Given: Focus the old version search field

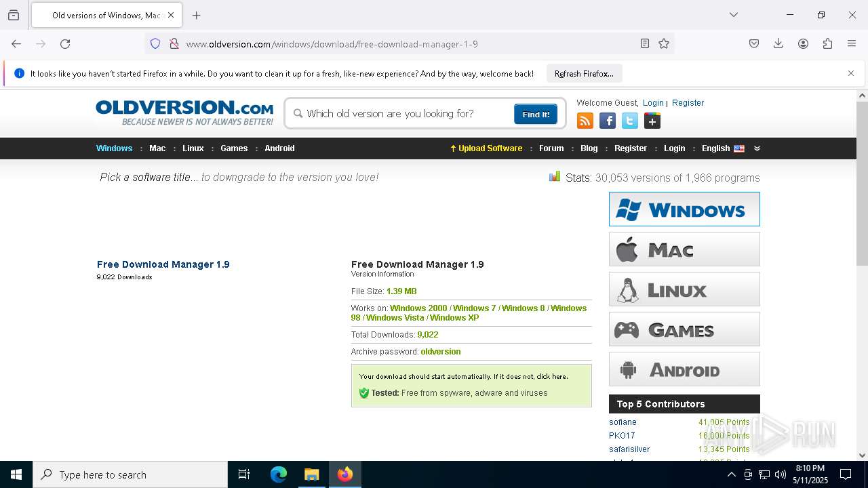Looking at the screenshot, I should (407, 114).
